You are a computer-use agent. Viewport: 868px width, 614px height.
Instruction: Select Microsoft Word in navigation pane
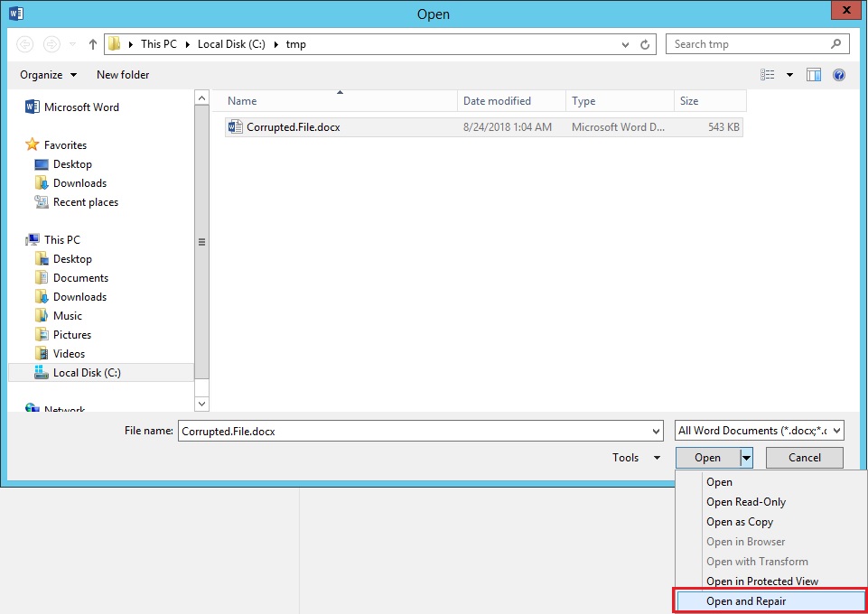(72, 107)
